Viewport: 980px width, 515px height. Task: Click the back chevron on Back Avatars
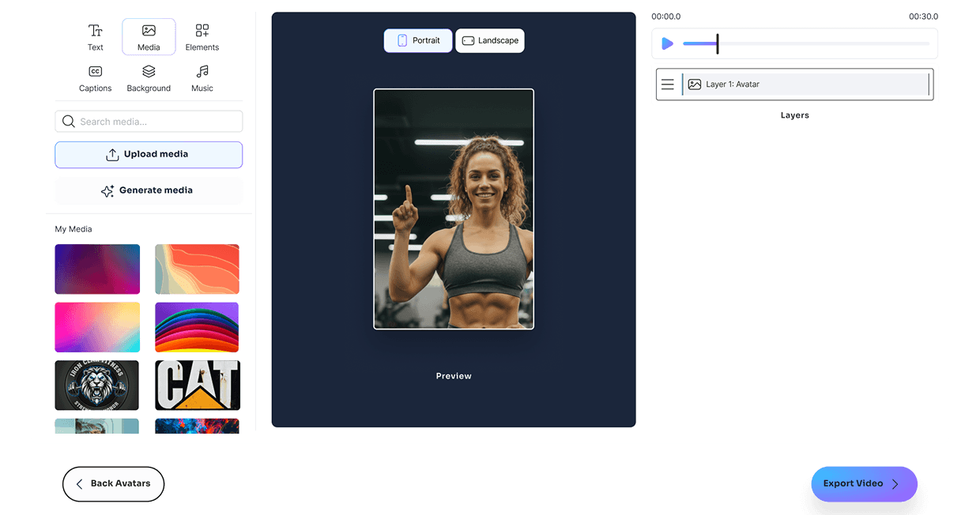click(x=77, y=484)
